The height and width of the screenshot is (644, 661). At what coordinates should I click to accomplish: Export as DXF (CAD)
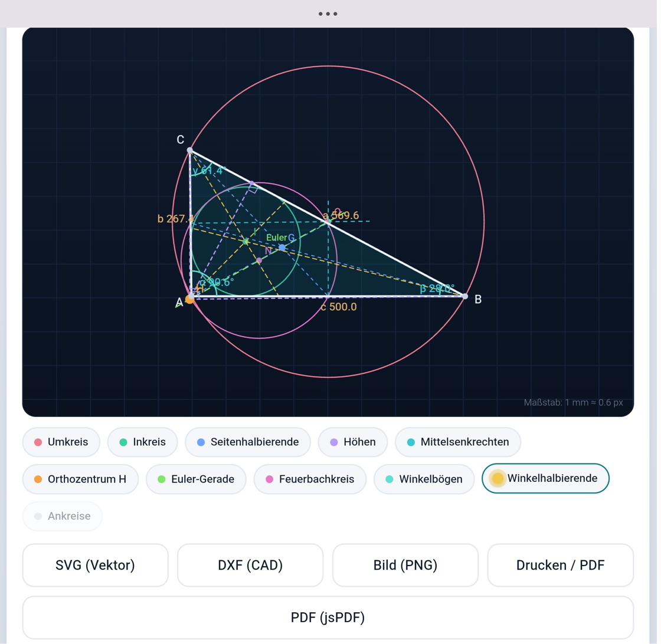[x=250, y=565]
